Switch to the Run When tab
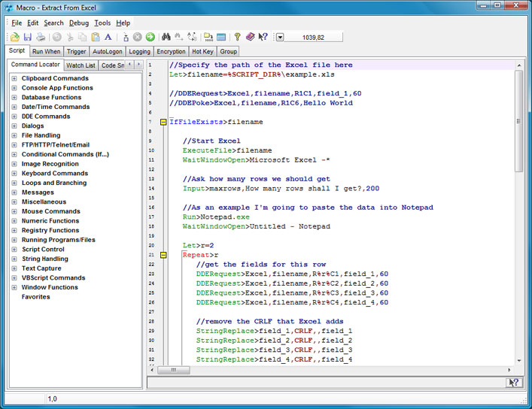 pyautogui.click(x=46, y=52)
